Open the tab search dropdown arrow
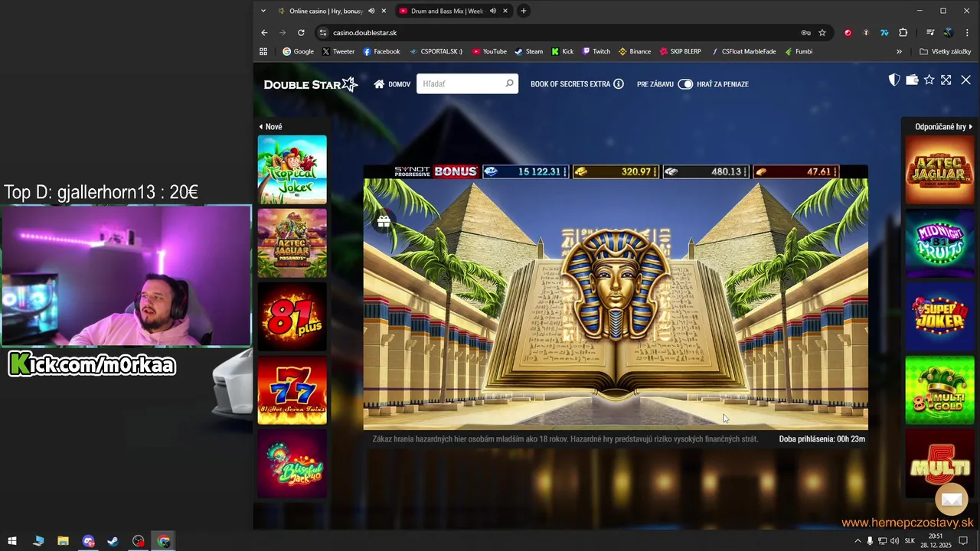980x551 pixels. point(263,11)
